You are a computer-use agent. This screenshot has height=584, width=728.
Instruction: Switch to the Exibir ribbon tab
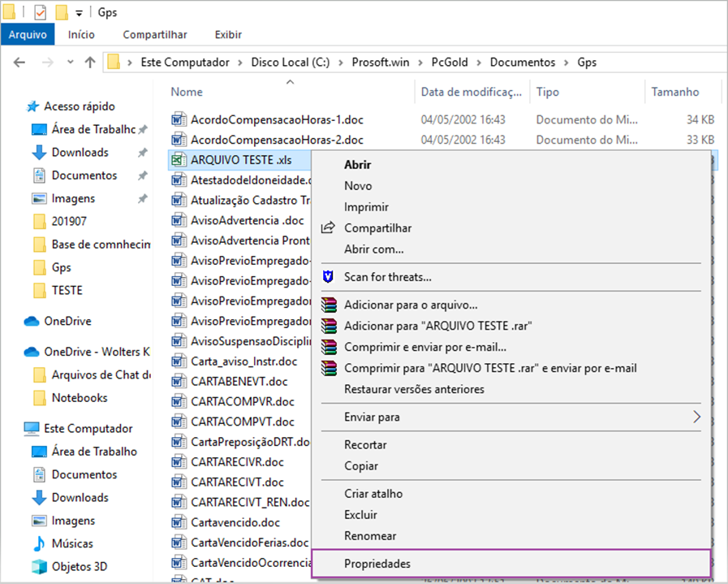(x=228, y=35)
